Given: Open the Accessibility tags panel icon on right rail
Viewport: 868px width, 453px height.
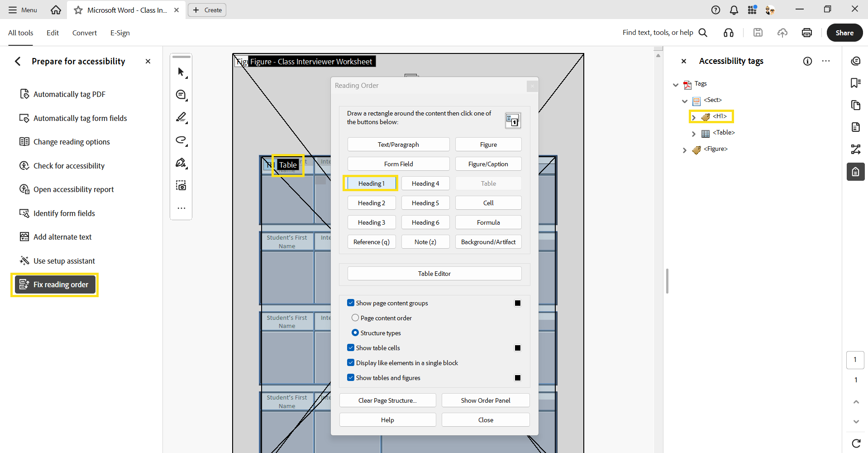Looking at the screenshot, I should [x=855, y=172].
